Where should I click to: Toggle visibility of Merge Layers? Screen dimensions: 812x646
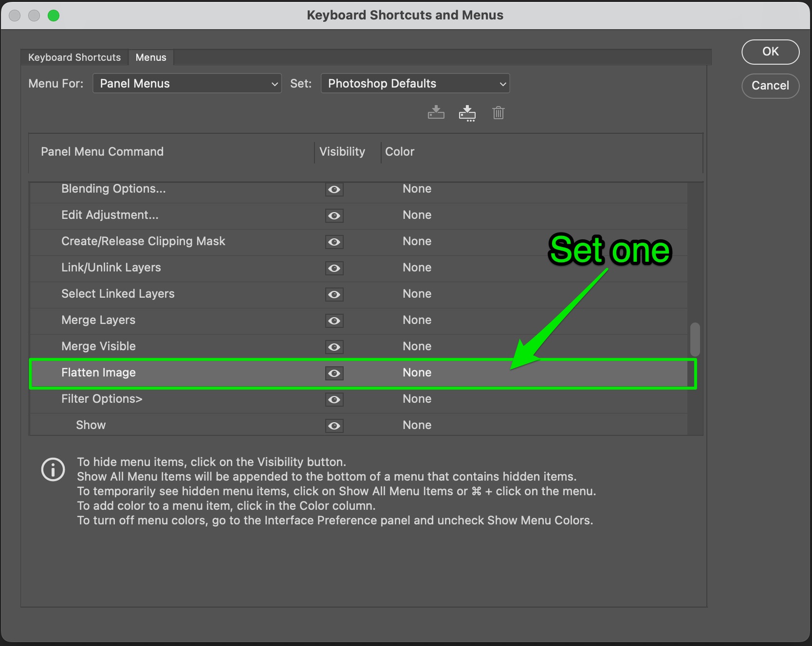(334, 321)
